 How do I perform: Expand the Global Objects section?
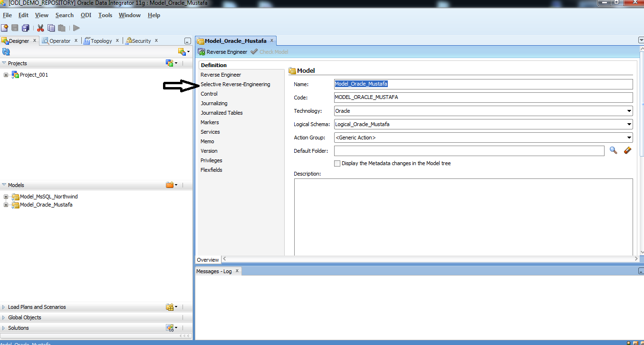(x=4, y=317)
